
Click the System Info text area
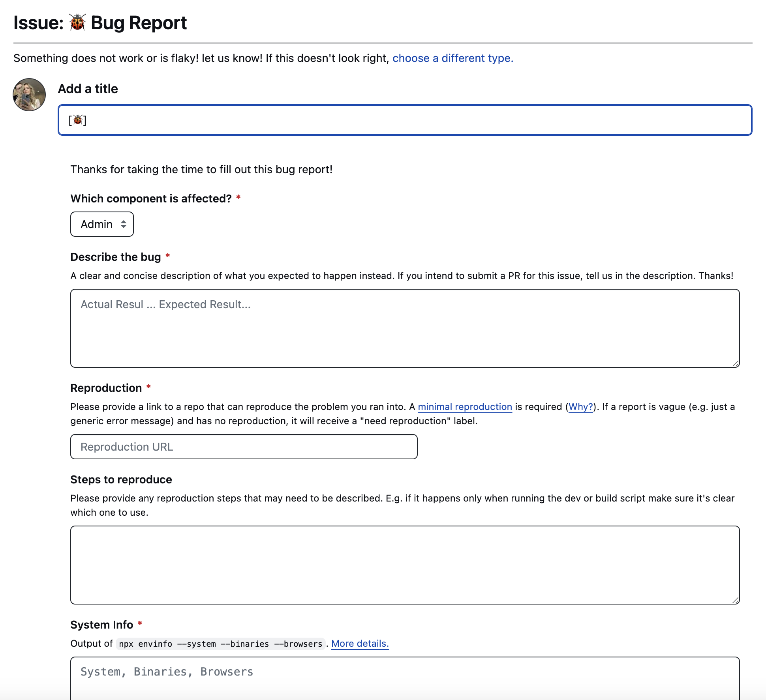[405, 672]
